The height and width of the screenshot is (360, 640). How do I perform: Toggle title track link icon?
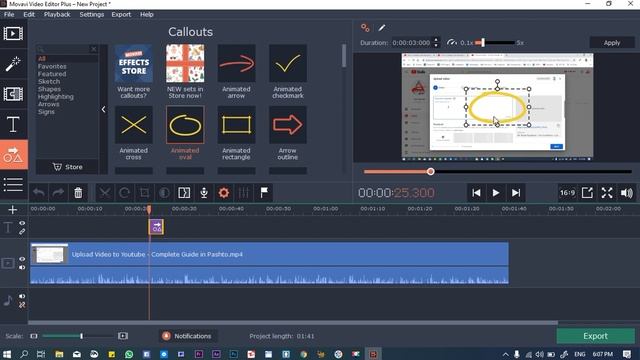point(22,231)
